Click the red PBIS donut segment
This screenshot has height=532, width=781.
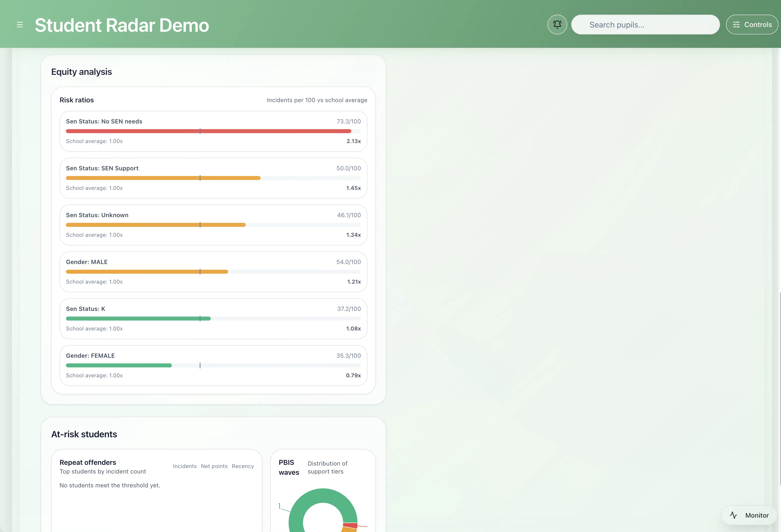[350, 525]
